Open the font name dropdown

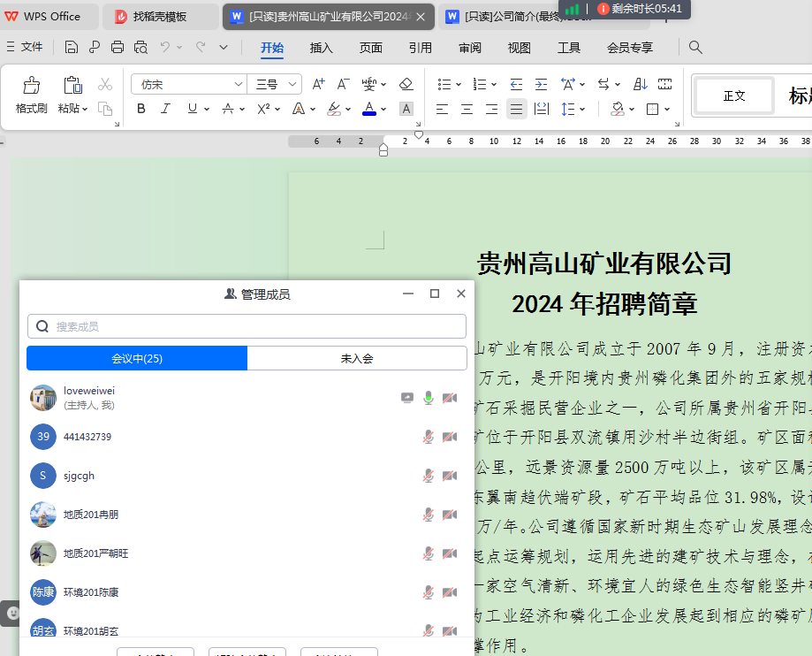(x=238, y=84)
